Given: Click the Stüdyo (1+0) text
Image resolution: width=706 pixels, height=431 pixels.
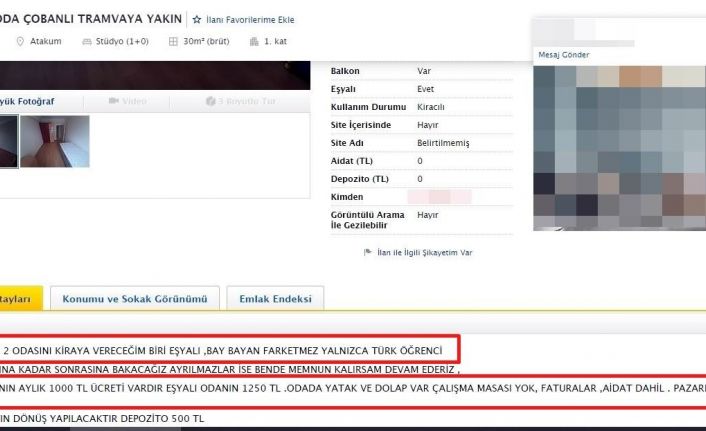Looking at the screenshot, I should (122, 41).
